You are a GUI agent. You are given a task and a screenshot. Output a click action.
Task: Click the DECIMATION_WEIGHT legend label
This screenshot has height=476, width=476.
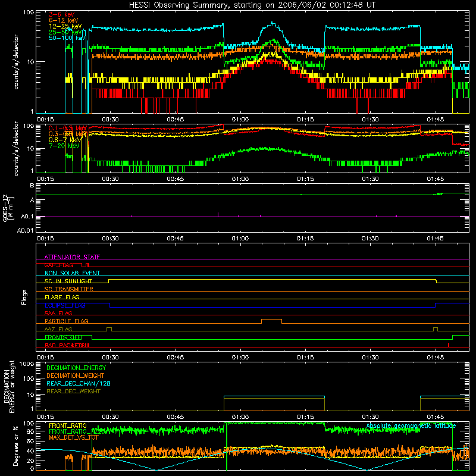pos(76,375)
